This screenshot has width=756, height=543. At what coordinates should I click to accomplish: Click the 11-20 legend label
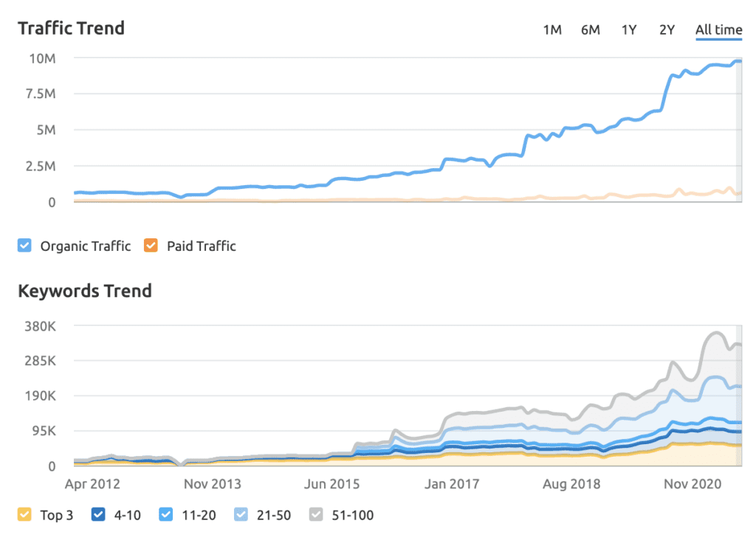coord(199,515)
